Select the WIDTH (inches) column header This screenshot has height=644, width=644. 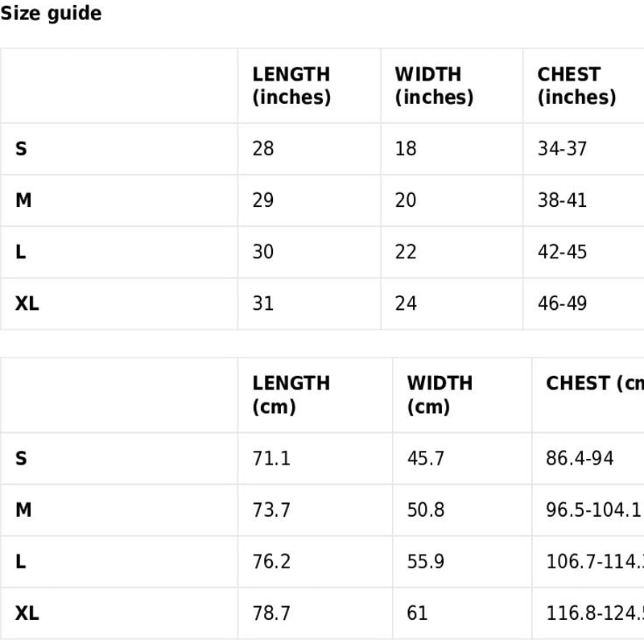coord(434,86)
